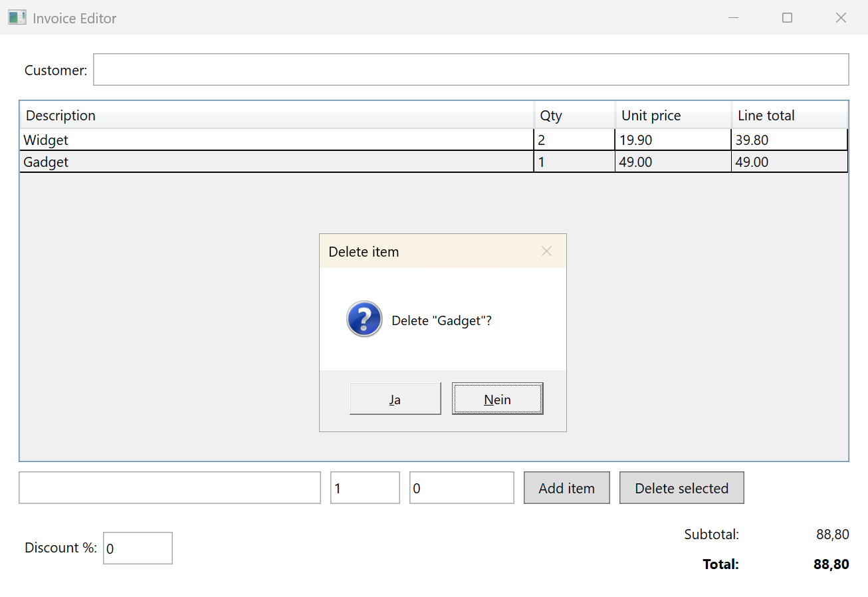Confirm deletion with the Ja button
868x597 pixels.
click(395, 399)
